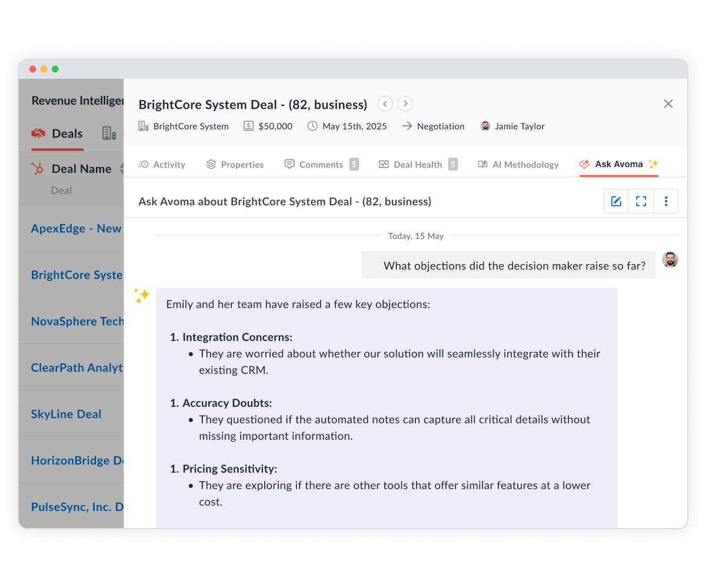Open the BrightCore Syste deal link
The width and height of the screenshot is (706, 588).
coord(77,275)
